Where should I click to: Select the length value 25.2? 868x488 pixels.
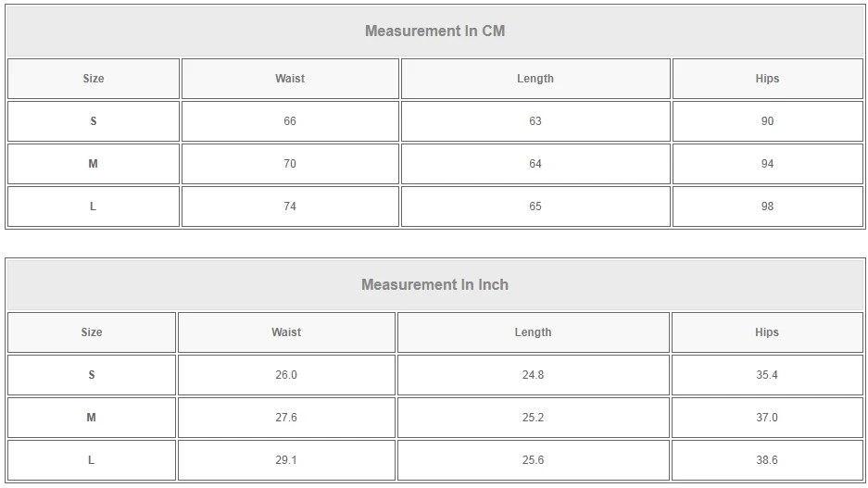533,418
